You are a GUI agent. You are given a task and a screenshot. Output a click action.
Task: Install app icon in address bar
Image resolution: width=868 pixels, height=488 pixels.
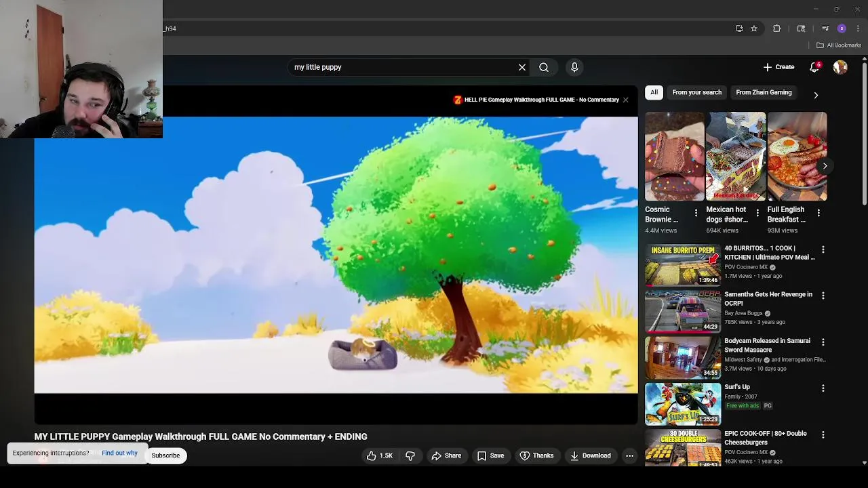point(739,28)
